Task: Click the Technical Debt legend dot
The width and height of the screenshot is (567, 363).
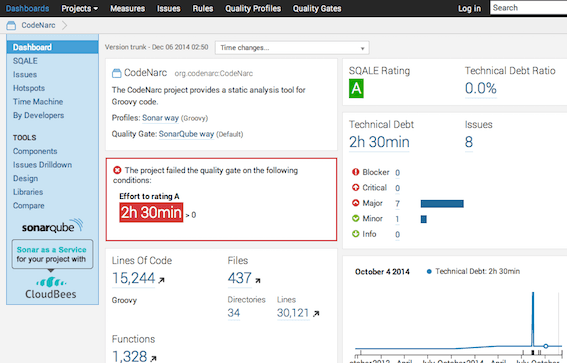Action: (429, 272)
